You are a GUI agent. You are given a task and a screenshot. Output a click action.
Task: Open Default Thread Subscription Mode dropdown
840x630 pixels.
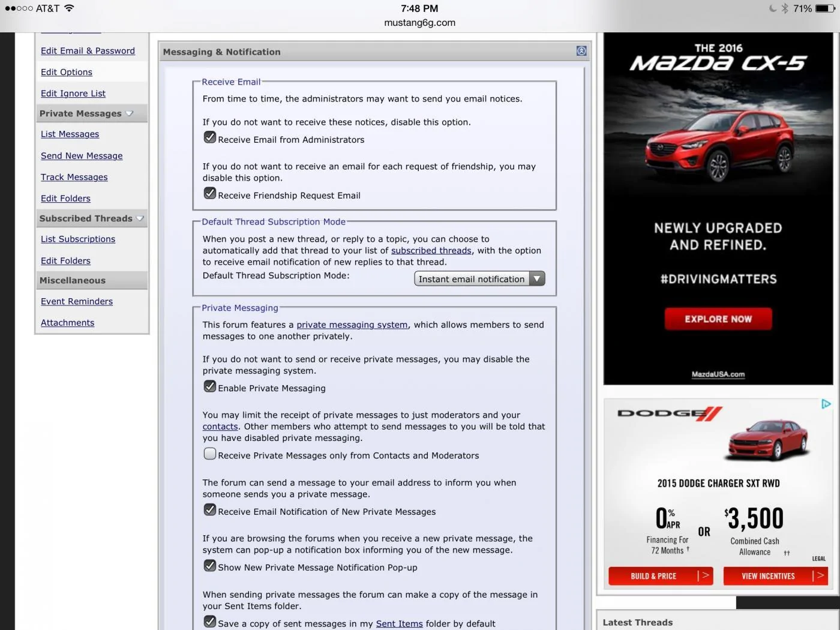click(x=479, y=278)
